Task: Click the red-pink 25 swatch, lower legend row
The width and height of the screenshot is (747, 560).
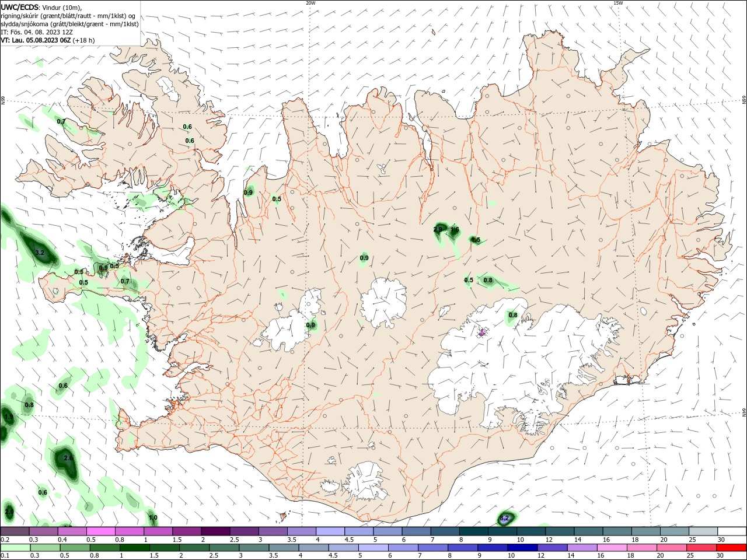Action: click(x=701, y=548)
